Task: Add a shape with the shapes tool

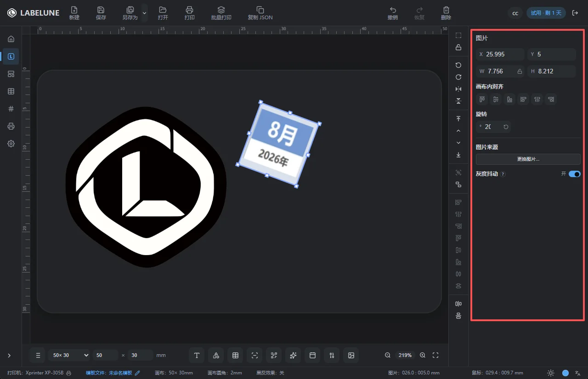Action: coord(216,355)
